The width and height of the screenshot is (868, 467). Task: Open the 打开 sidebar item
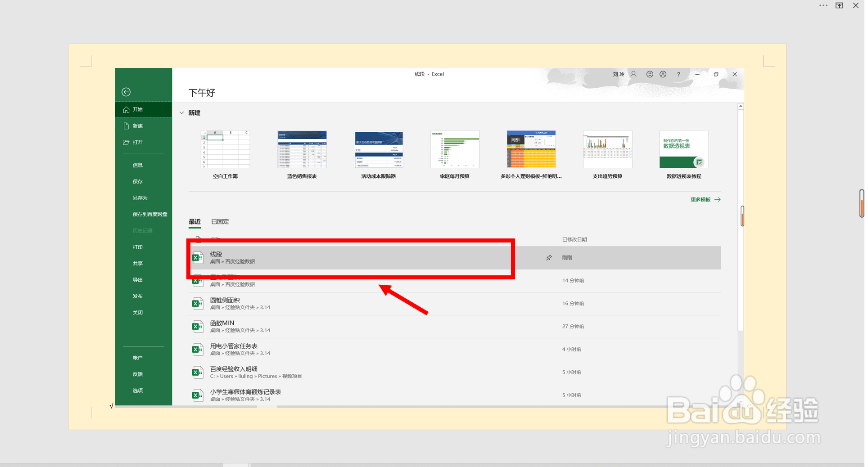click(144, 142)
